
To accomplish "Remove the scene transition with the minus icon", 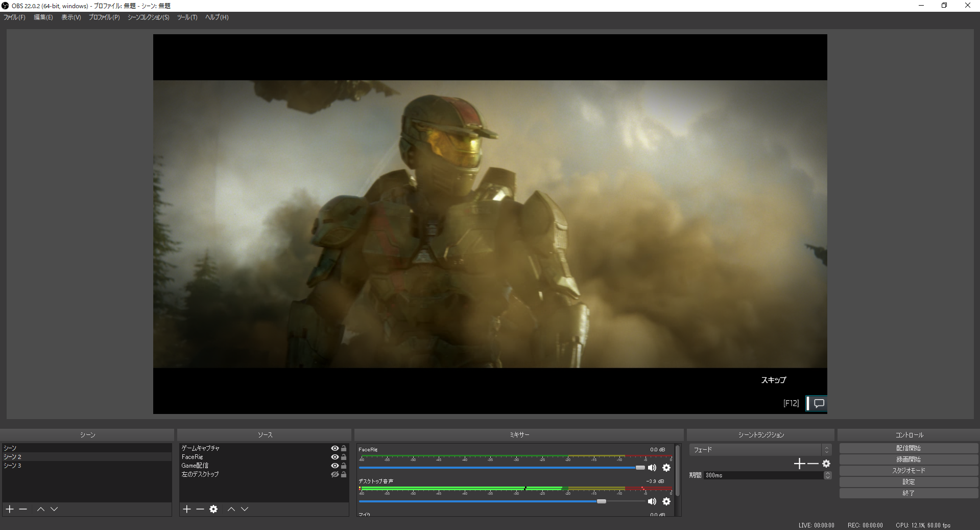I will click(813, 464).
